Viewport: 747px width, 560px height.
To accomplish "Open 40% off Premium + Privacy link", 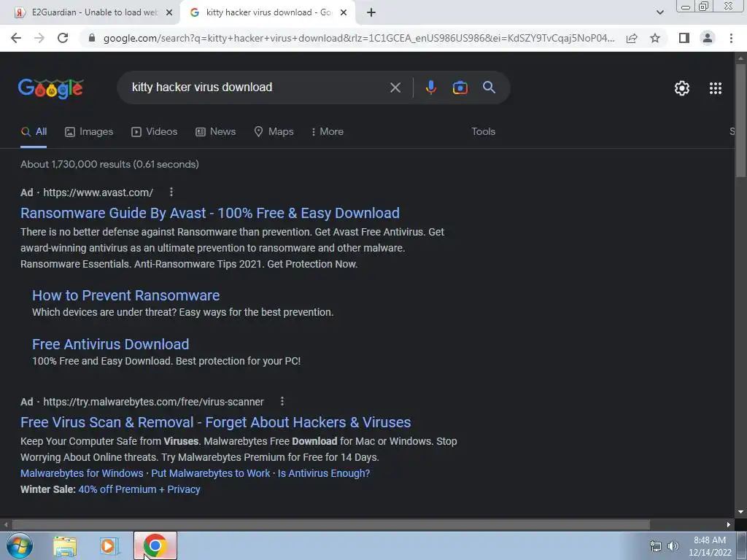I will click(139, 489).
